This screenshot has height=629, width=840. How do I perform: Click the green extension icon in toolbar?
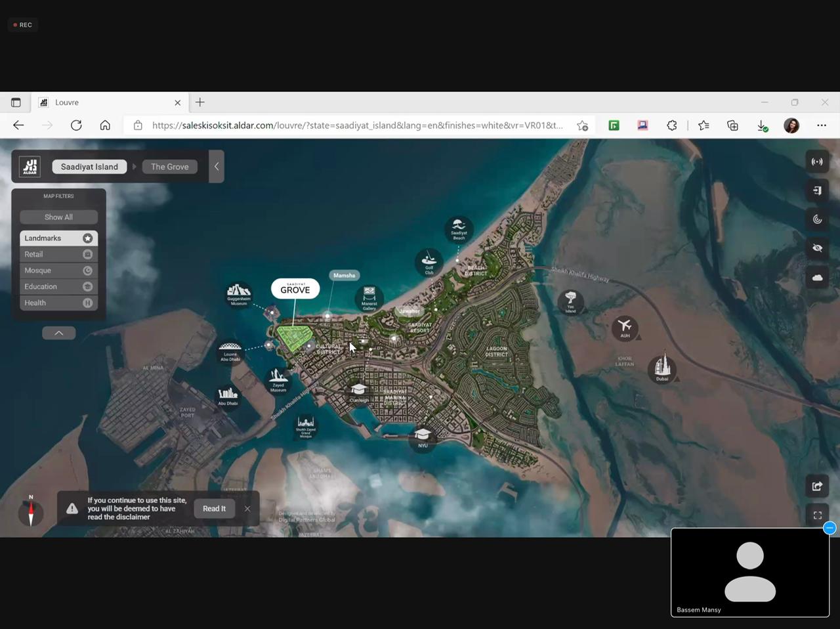[614, 125]
